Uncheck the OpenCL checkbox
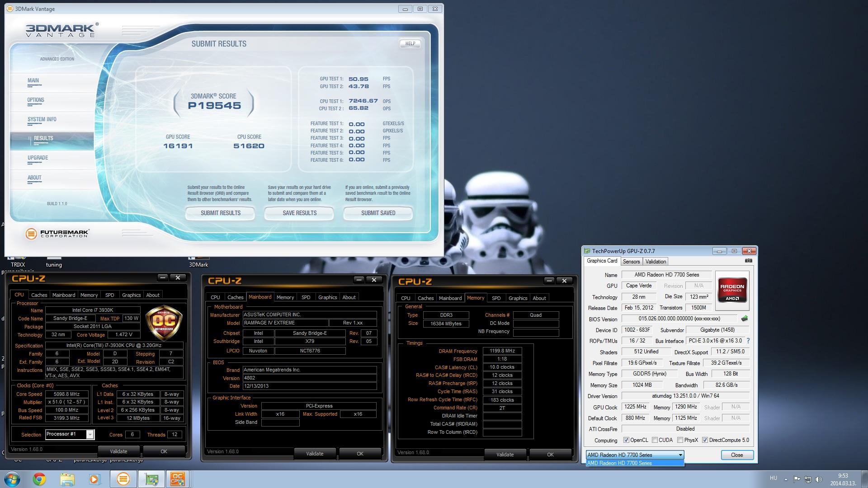The image size is (868, 488). coord(626,440)
